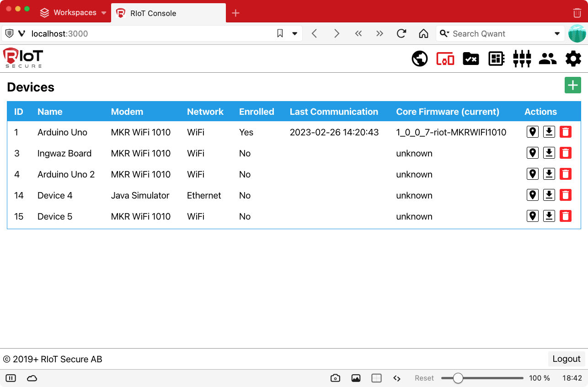Screen dimensions: 588x387
Task: Click the green add device button
Action: (x=572, y=85)
